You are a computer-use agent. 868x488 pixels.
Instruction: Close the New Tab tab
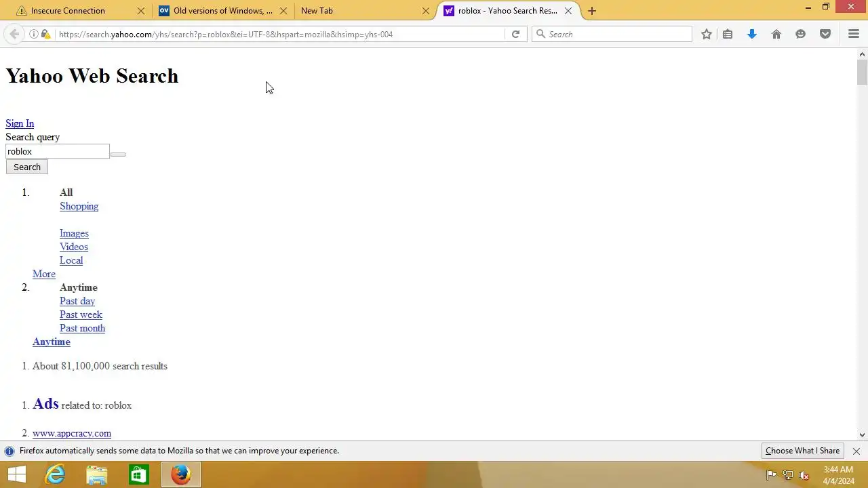coord(426,11)
